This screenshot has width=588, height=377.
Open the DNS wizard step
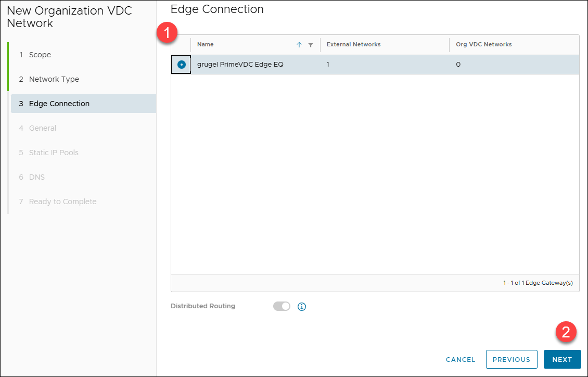pyautogui.click(x=36, y=177)
